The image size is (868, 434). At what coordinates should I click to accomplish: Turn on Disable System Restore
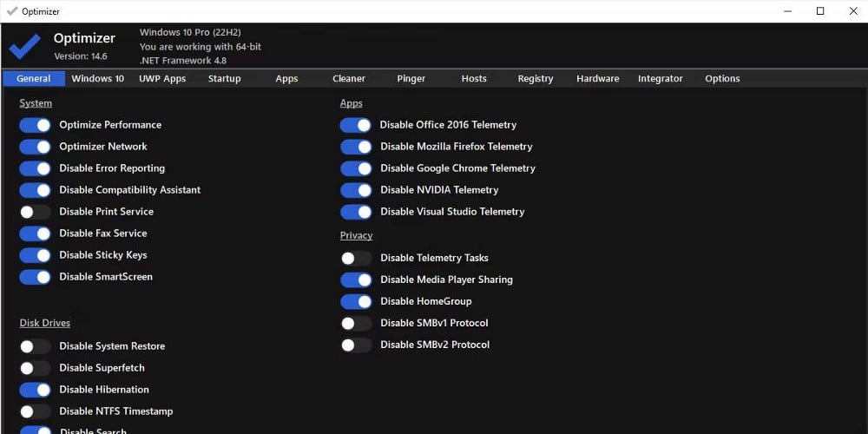[35, 346]
